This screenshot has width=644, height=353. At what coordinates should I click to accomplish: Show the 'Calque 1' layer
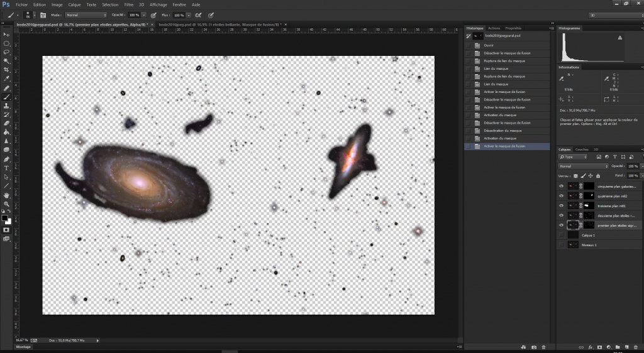pos(561,235)
